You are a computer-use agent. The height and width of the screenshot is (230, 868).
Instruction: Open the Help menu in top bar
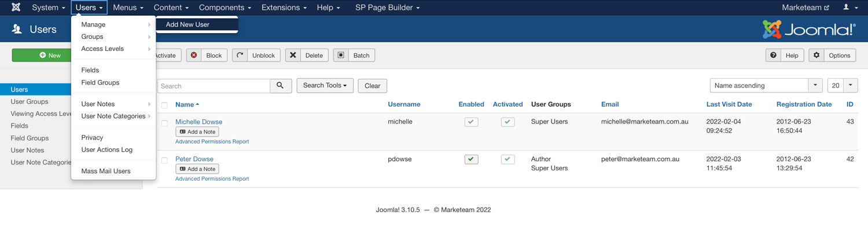(x=328, y=8)
